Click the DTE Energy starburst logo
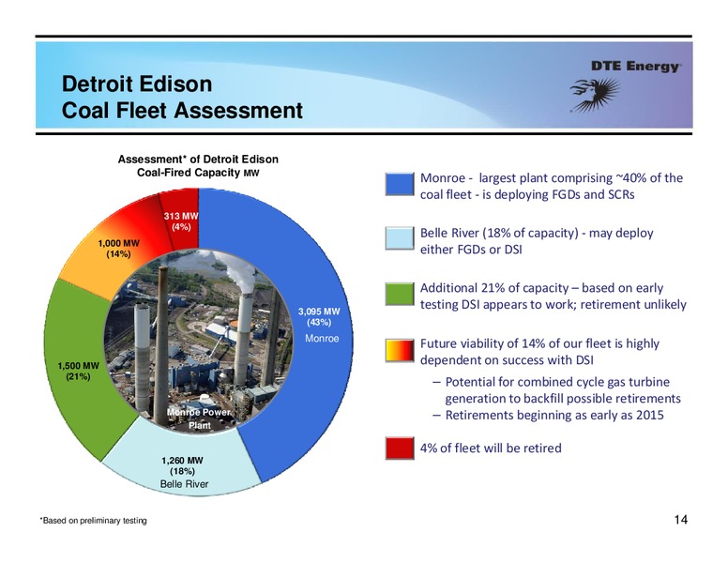Viewport: 728px width, 563px height. tap(595, 95)
